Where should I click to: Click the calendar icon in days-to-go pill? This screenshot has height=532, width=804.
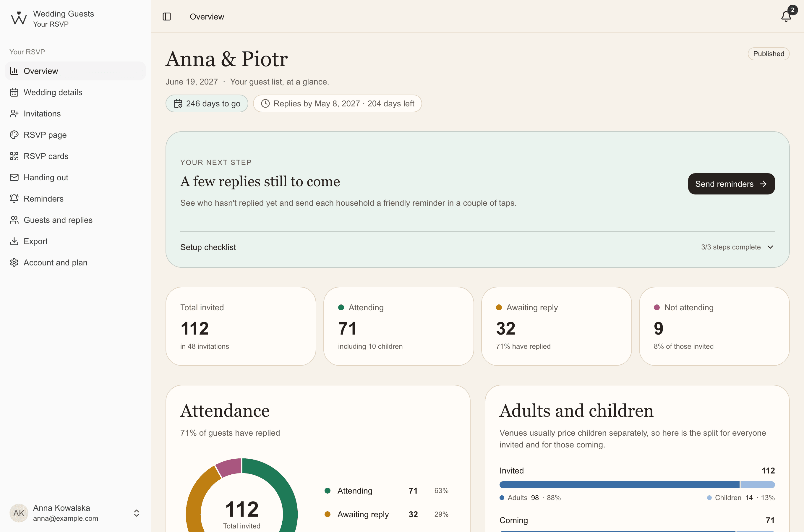[178, 103]
